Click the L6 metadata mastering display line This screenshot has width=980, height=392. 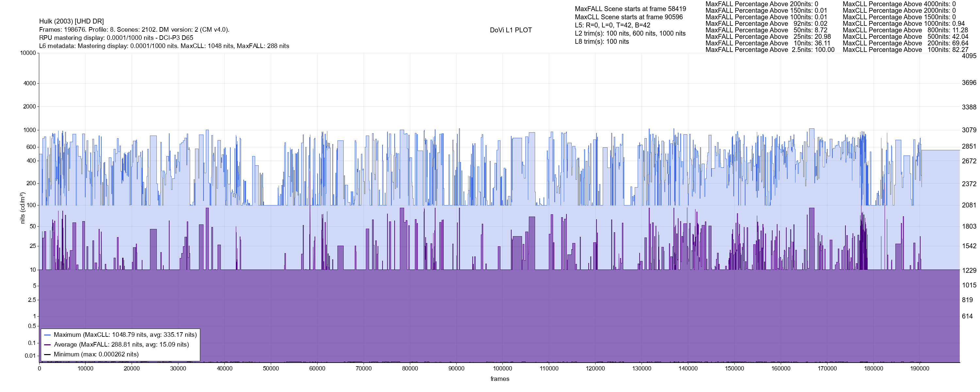point(164,46)
